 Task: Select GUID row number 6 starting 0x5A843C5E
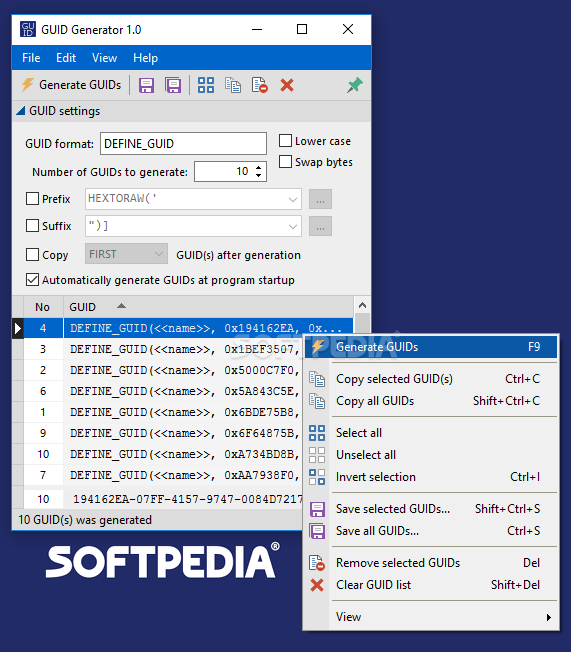coord(162,391)
